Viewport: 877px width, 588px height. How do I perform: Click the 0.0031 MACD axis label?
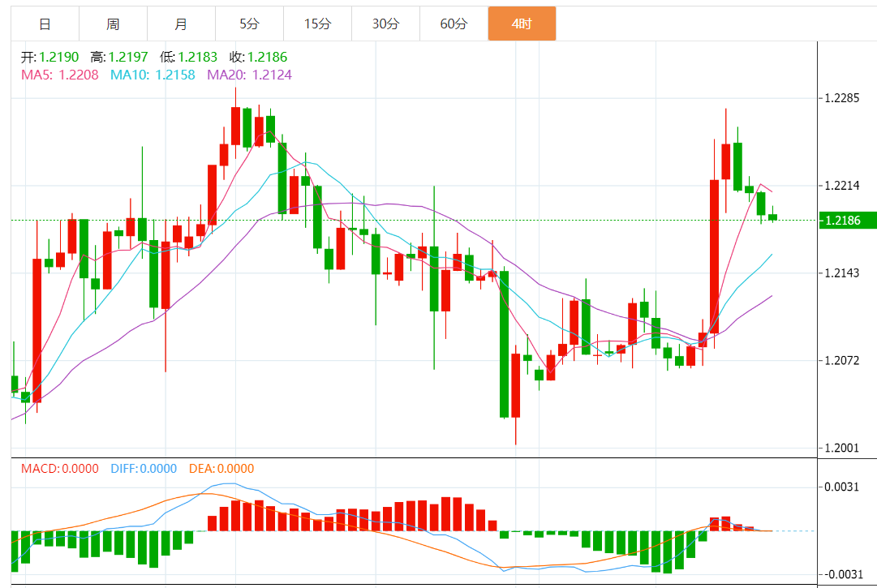842,487
